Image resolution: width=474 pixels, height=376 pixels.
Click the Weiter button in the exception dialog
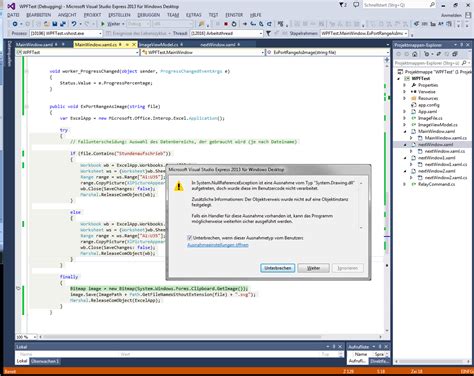point(313,268)
